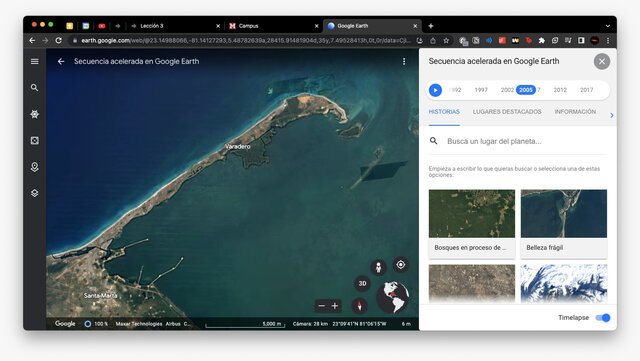Go back in browser history
640x361 pixels.
(32, 40)
